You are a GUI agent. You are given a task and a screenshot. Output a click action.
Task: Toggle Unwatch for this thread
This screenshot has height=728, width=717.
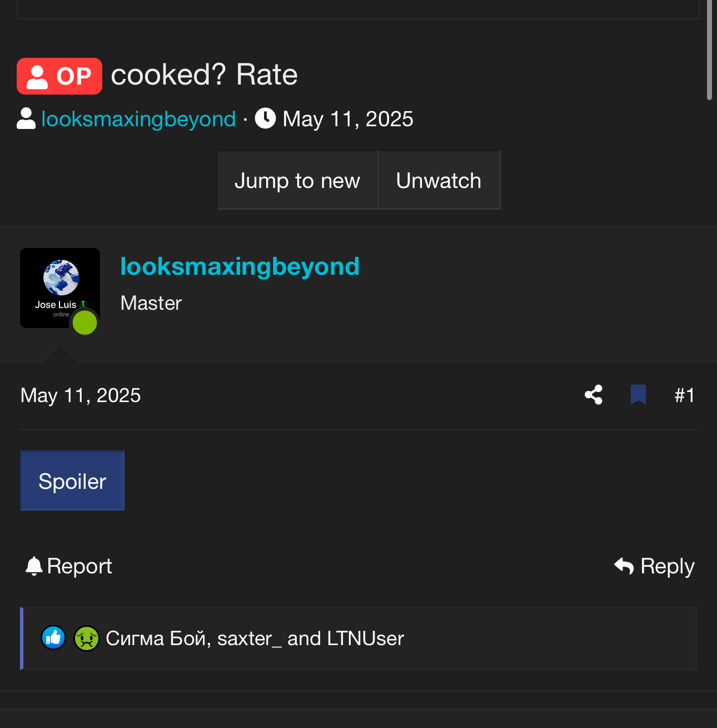439,181
